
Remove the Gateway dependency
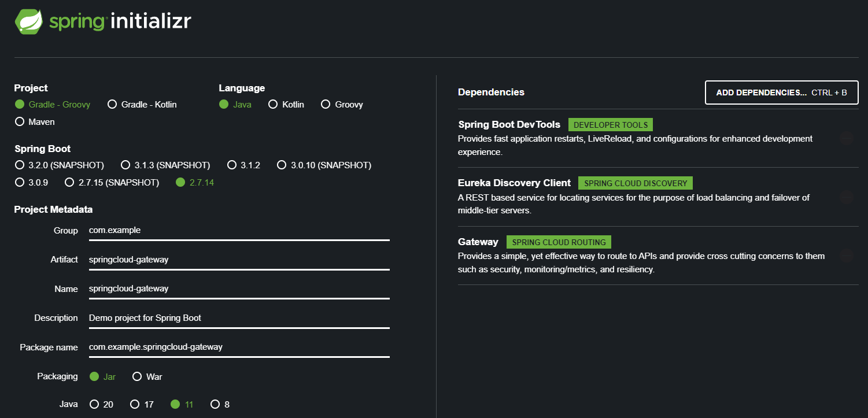[x=847, y=256]
